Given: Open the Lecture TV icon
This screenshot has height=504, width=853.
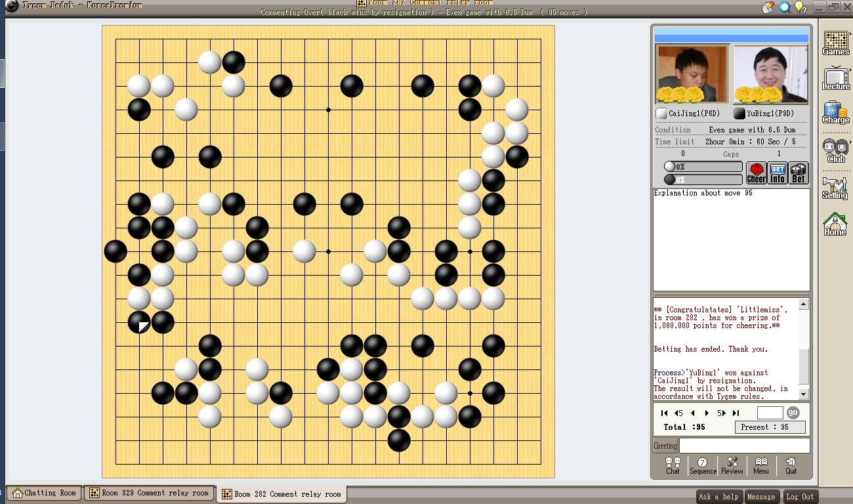Looking at the screenshot, I should click(836, 78).
